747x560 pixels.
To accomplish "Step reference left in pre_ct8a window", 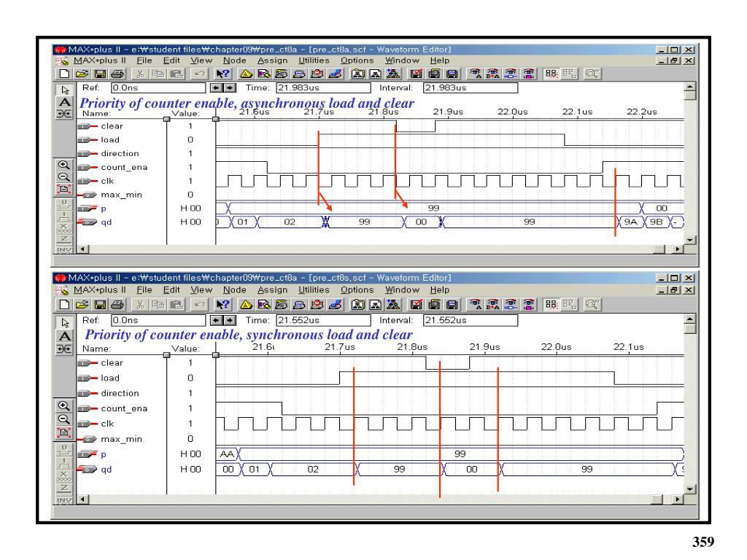I will (x=217, y=87).
